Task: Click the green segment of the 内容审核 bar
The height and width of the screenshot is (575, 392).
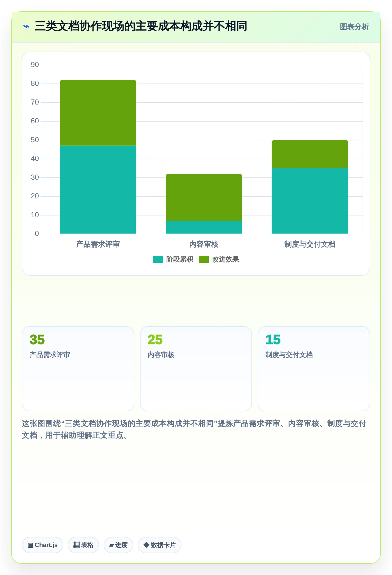Action: [x=204, y=197]
